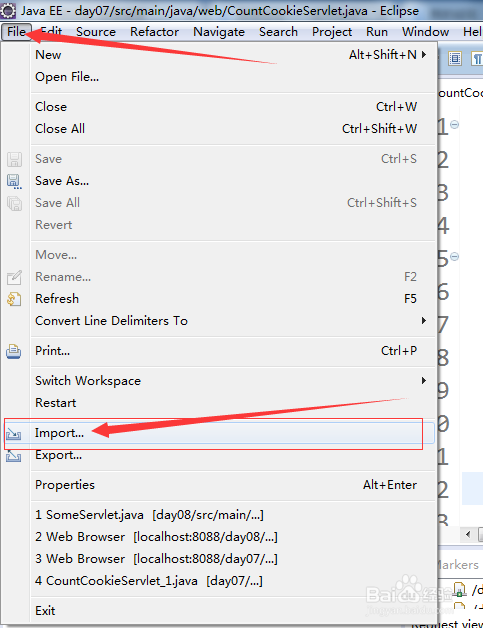Open the Run menu

377,32
